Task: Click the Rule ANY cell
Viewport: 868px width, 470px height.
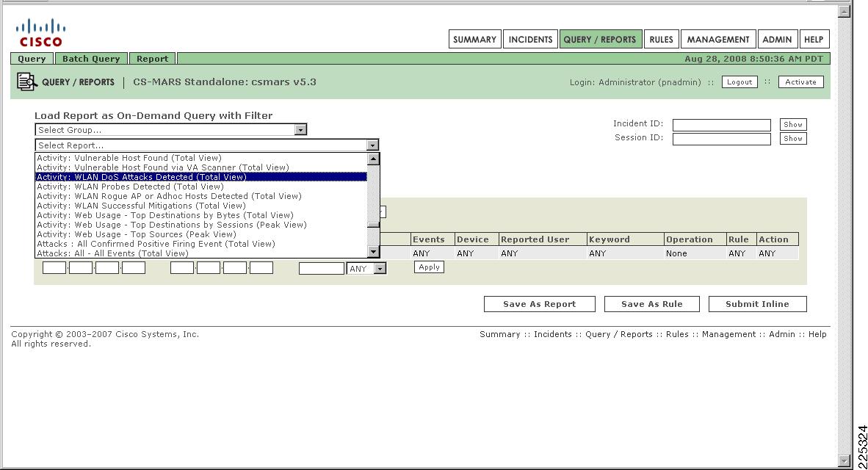Action: (741, 253)
